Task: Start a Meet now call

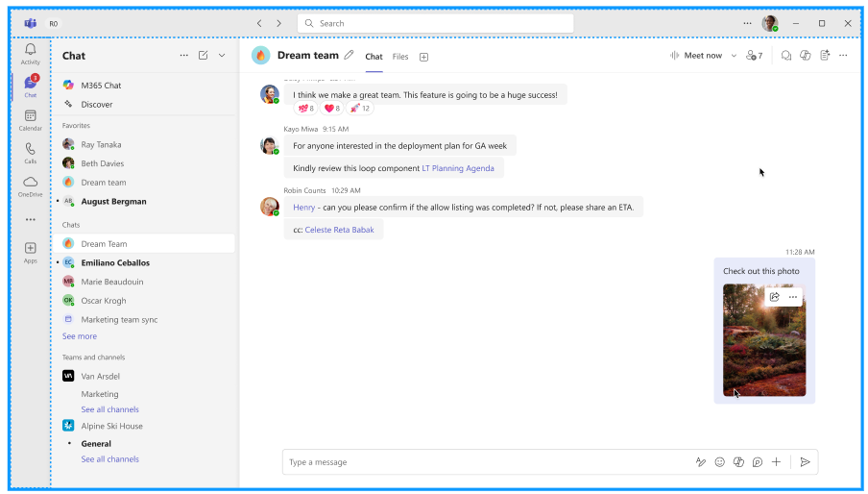Action: click(x=696, y=56)
